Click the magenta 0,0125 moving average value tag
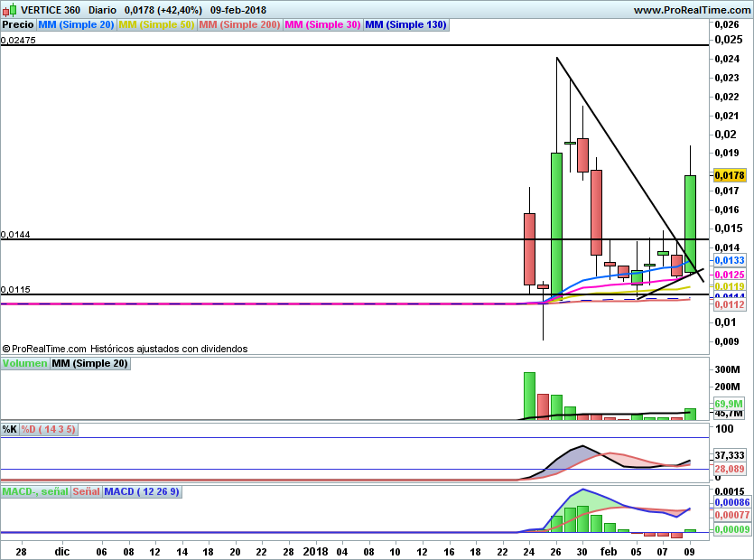This screenshot has width=754, height=560. (x=730, y=275)
